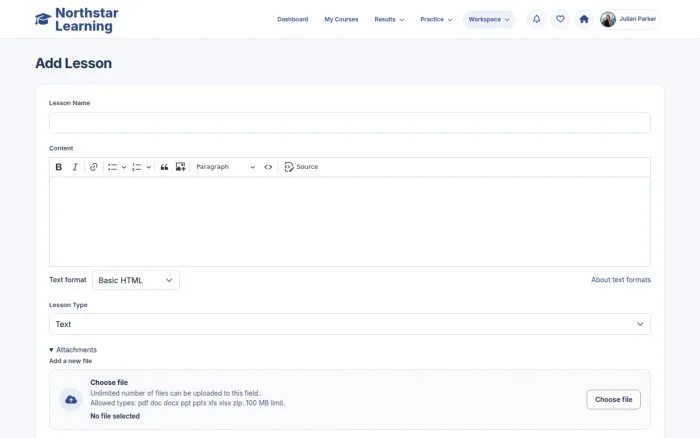
Task: Toggle bold formatting in the editor
Action: 58,167
